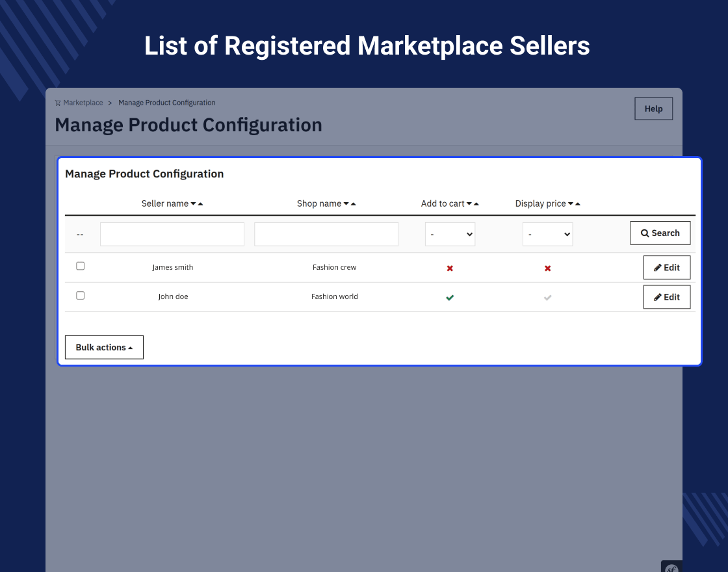Sort the Shop name column descending
Screen dimensions: 728x572
(x=346, y=204)
